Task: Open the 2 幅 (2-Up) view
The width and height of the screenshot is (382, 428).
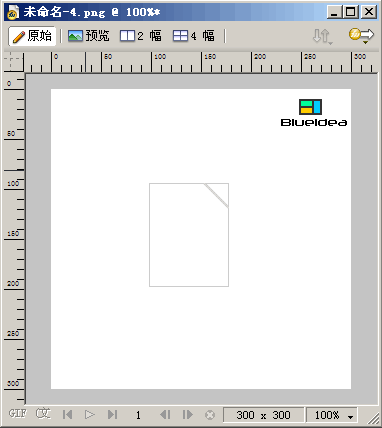Action: [x=141, y=36]
